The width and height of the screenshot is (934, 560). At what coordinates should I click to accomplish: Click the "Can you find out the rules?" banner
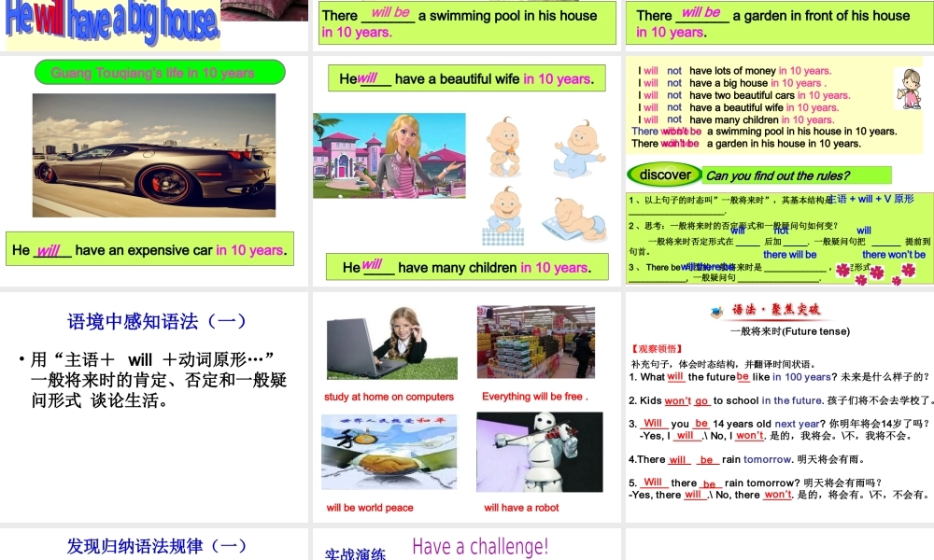[797, 175]
